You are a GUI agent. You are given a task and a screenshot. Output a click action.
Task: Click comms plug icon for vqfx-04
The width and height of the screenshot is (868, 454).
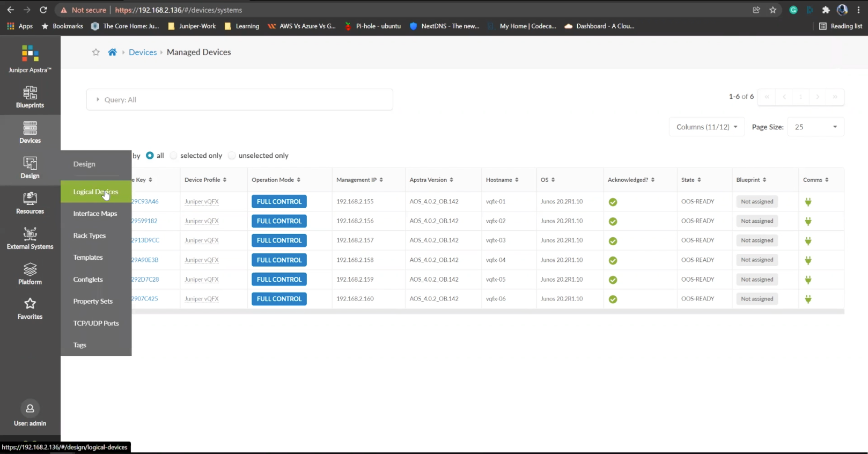tap(808, 260)
